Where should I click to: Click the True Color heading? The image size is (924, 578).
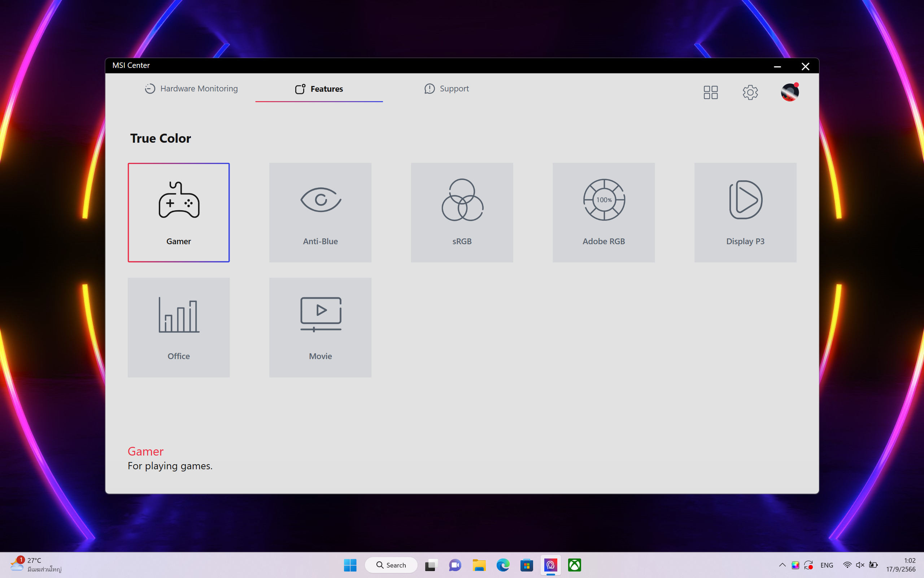point(160,138)
